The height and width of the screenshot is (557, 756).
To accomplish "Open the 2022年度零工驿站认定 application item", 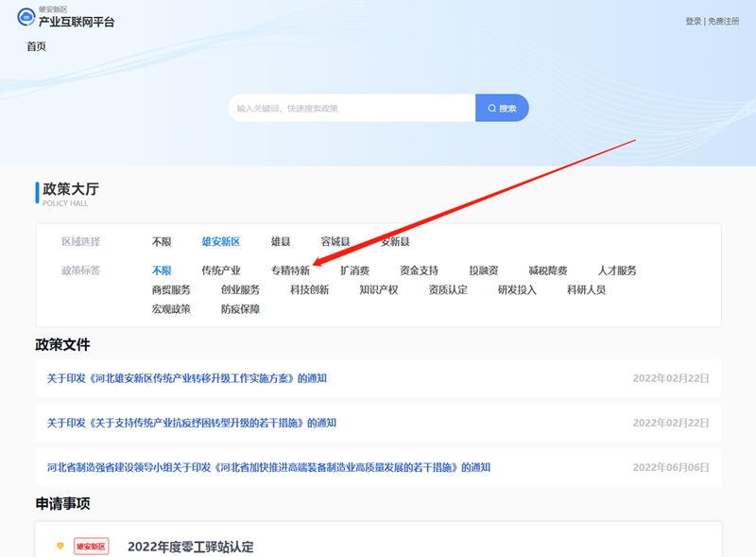I will 190,547.
